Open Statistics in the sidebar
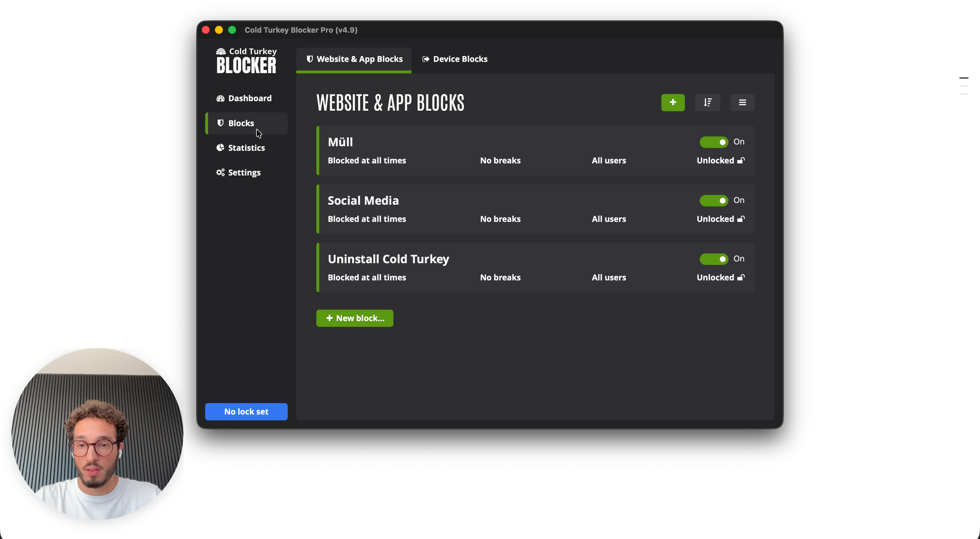The height and width of the screenshot is (539, 980). [246, 148]
